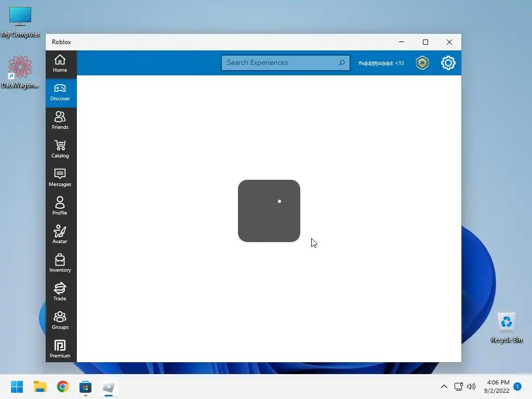Viewport: 532px width, 399px height.
Task: Open the Inventory backpack
Action: [60, 263]
